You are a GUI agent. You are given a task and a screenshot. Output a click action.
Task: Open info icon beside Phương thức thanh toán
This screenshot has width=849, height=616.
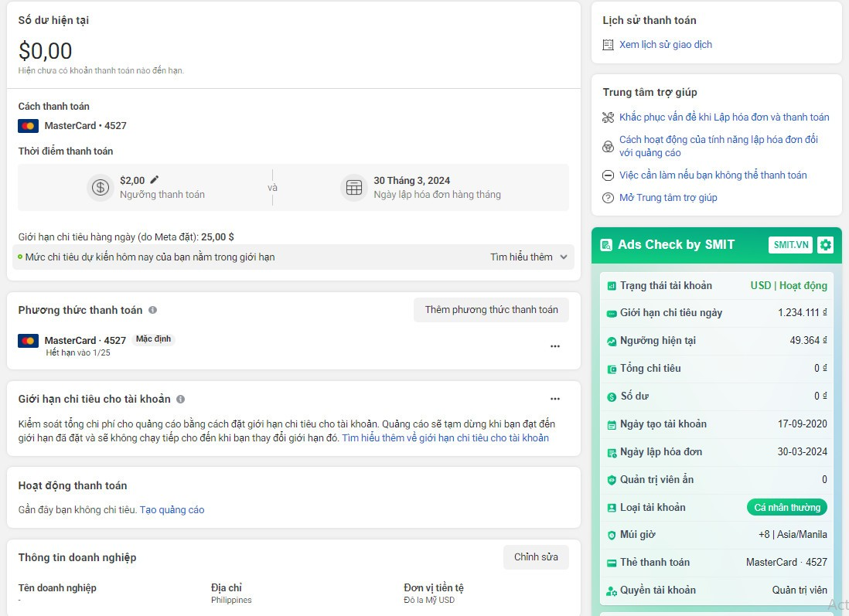click(152, 310)
